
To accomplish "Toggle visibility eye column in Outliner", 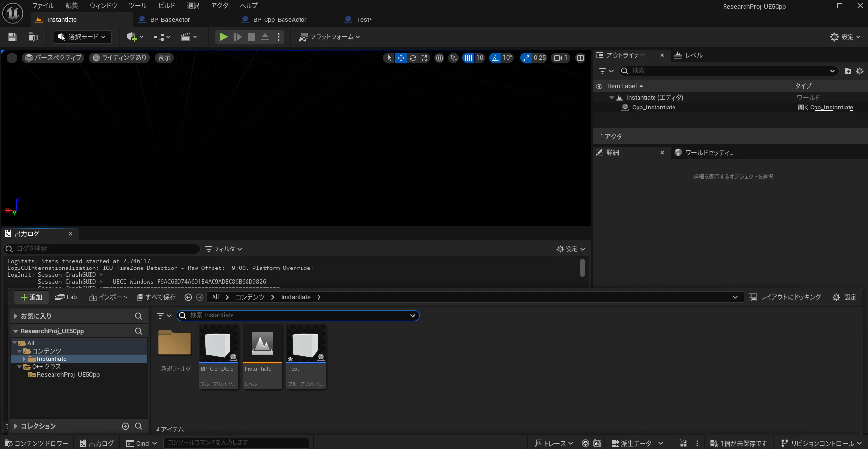I will [599, 86].
